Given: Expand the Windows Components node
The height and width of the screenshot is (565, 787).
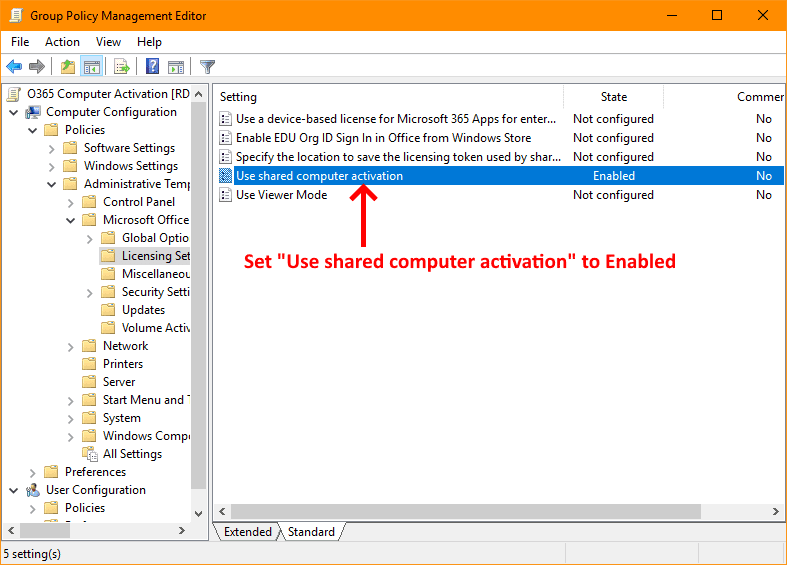Looking at the screenshot, I should pyautogui.click(x=70, y=437).
